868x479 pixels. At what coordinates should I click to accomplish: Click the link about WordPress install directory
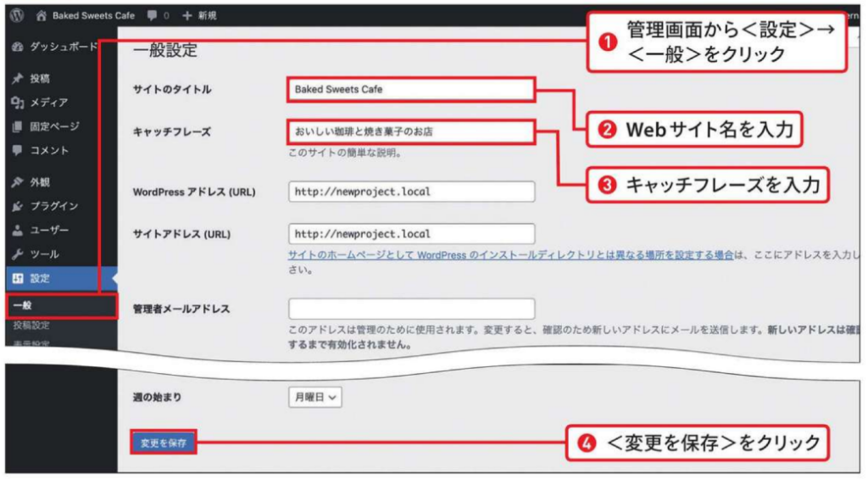510,255
